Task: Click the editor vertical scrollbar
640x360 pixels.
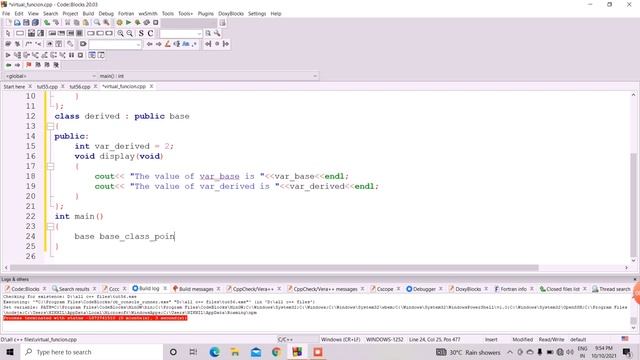Action: coord(633,204)
